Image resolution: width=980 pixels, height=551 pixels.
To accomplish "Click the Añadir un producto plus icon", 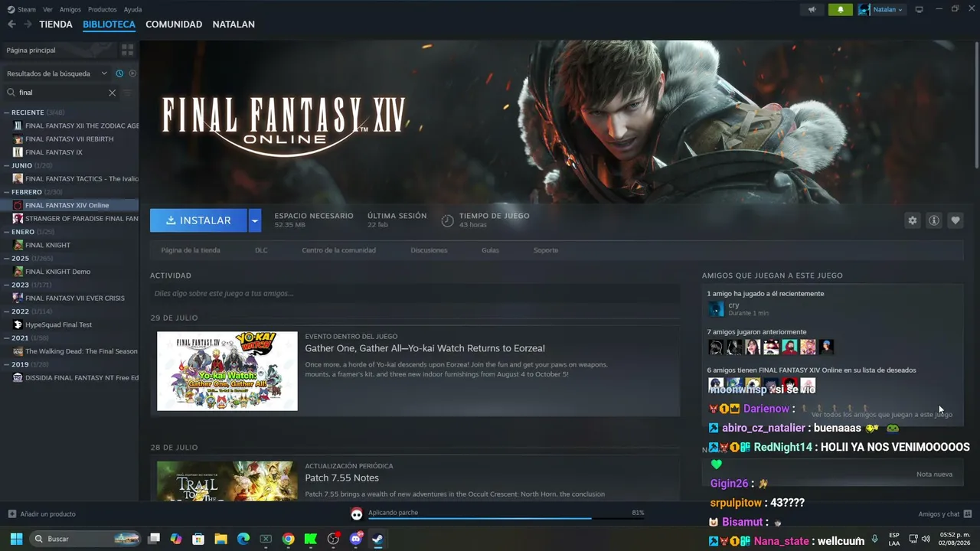I will [12, 514].
